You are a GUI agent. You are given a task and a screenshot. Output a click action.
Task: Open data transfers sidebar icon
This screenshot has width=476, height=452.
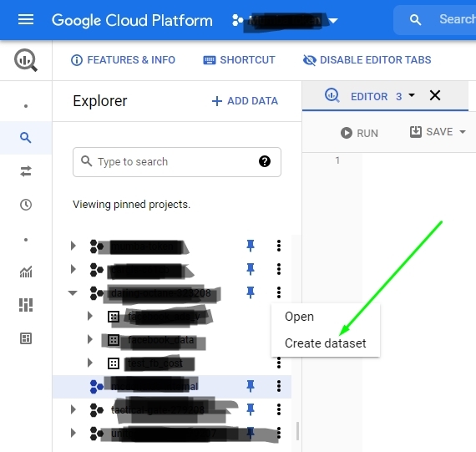[26, 171]
